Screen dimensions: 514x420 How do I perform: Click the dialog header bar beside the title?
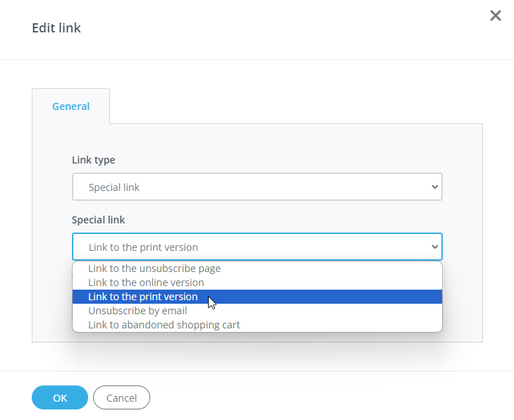point(282,28)
